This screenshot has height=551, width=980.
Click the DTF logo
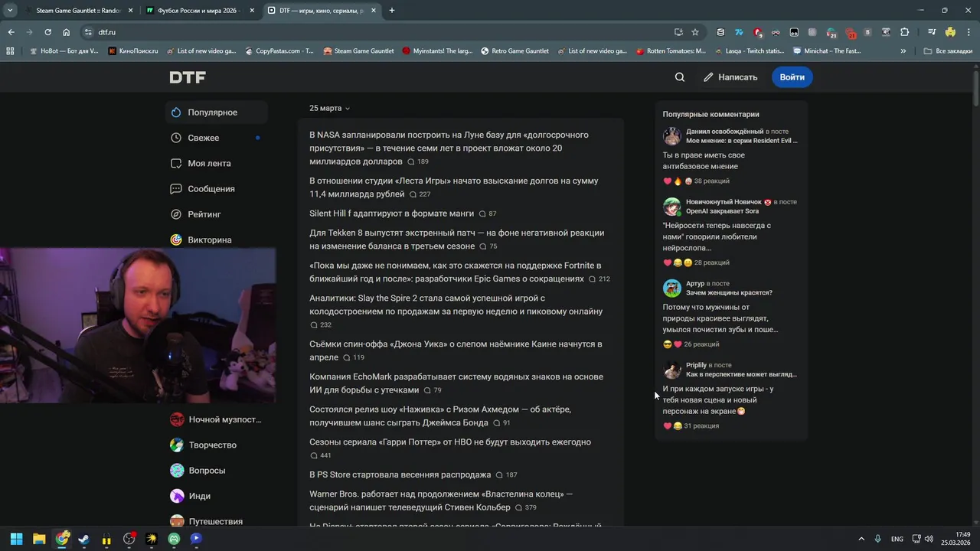point(188,77)
